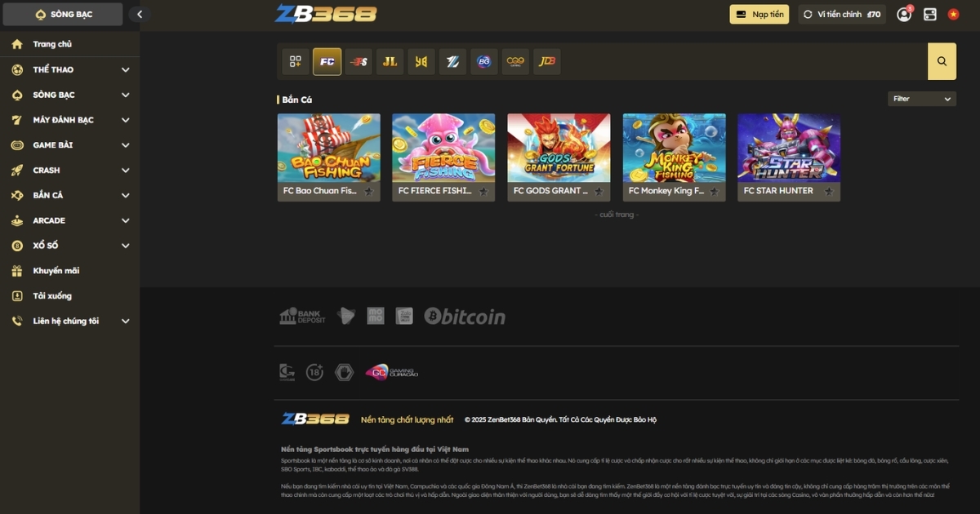Open the user profile icon

[x=903, y=14]
